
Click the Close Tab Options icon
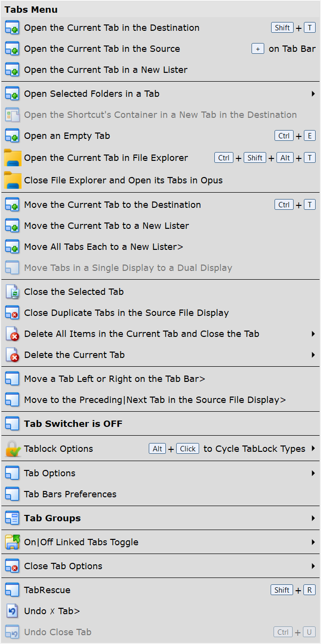pos(12,566)
